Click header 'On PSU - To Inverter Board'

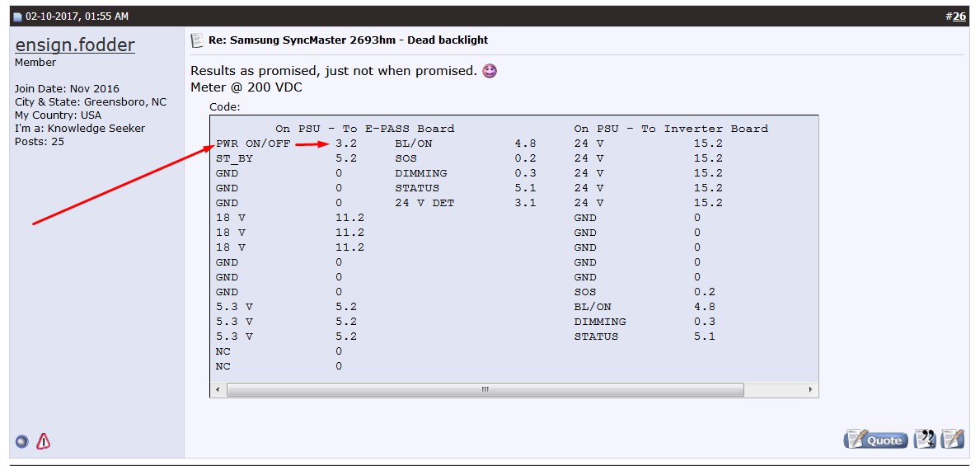[671, 129]
